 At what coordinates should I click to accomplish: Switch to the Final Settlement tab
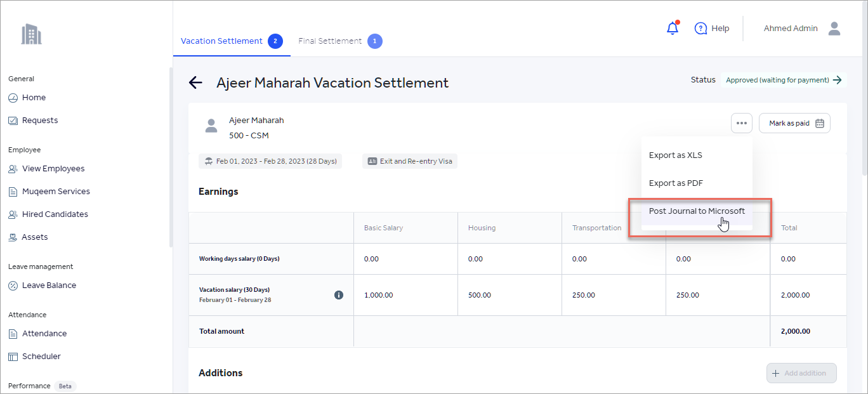330,41
